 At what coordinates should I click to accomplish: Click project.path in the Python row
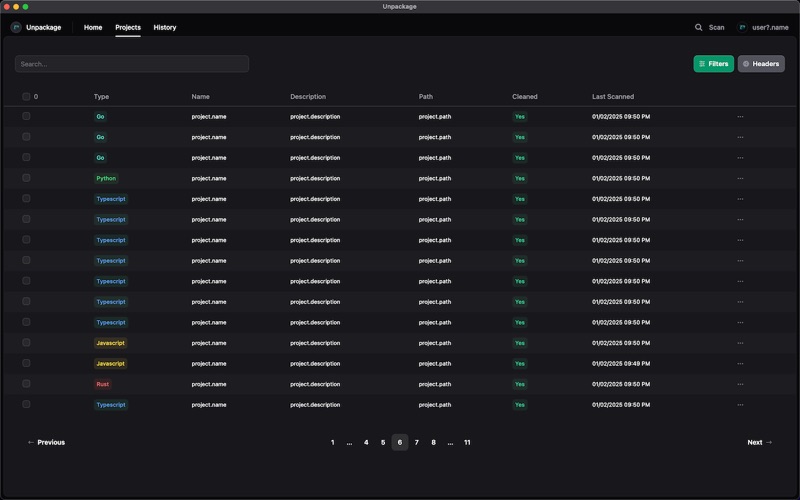pos(435,179)
